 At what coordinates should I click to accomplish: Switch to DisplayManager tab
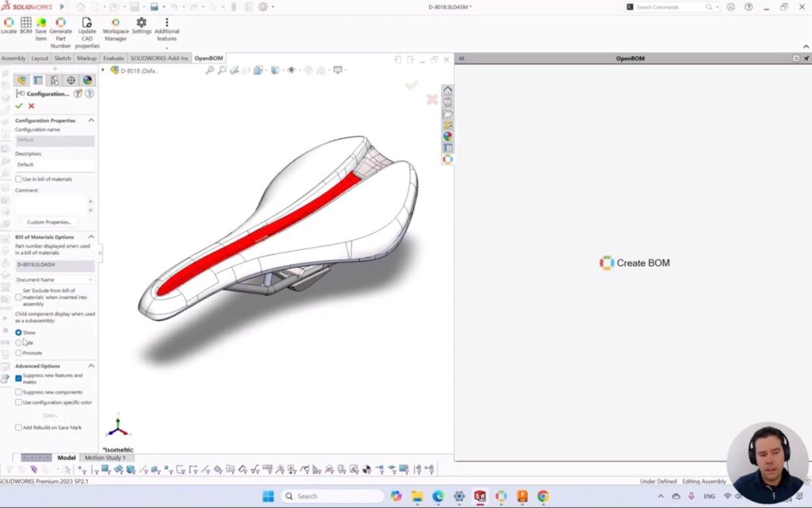(87, 80)
